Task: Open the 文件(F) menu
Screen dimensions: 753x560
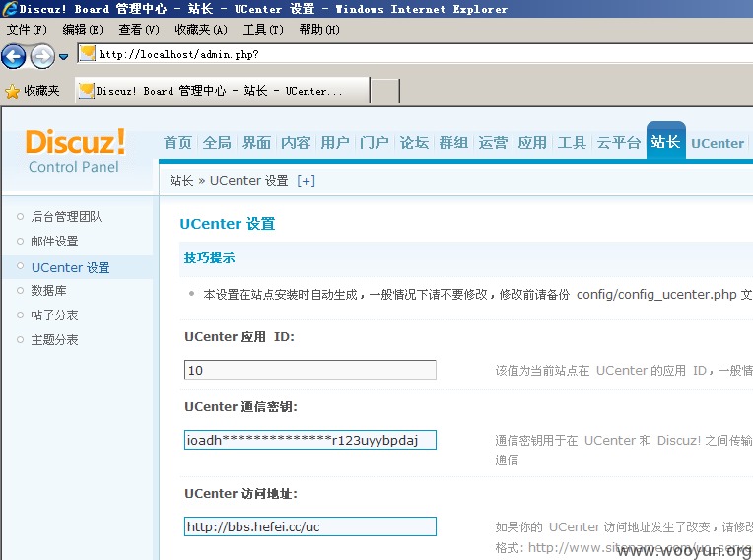Action: [x=27, y=30]
